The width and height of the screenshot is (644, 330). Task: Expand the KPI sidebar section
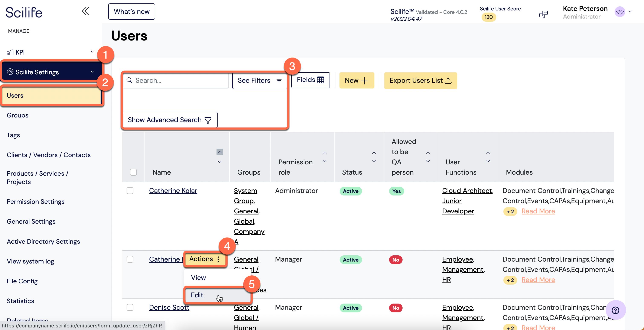[92, 52]
